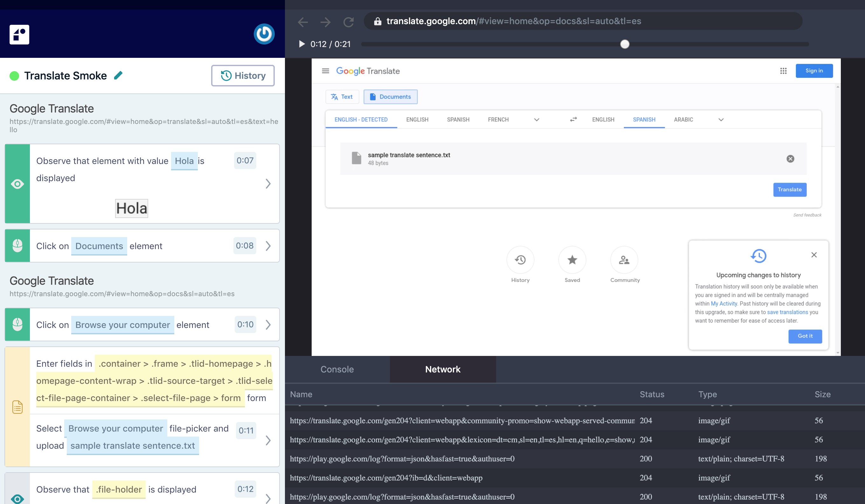This screenshot has width=865, height=504.
Task: Click Size column header in Network table
Action: coord(822,395)
